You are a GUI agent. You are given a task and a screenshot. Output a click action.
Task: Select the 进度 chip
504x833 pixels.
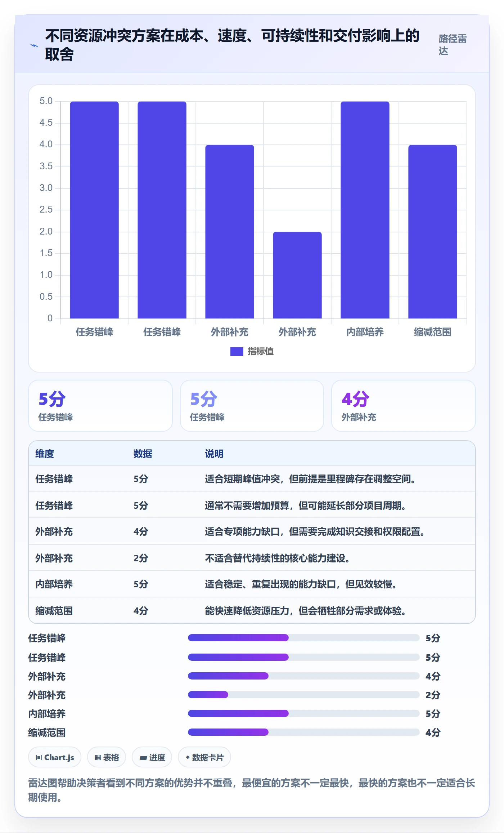[x=152, y=757]
